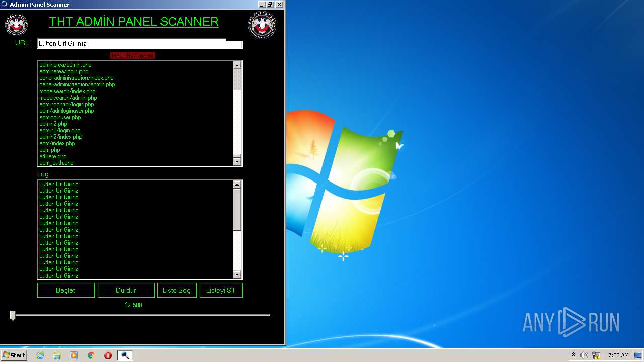Select adm_auth.php entry
The image size is (644, 362).
coord(56,163)
